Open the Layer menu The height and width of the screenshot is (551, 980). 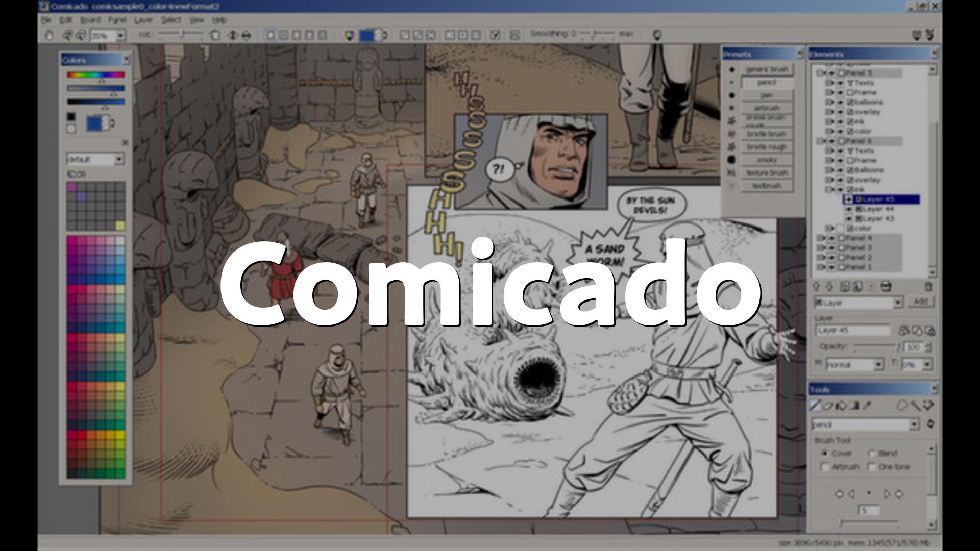tap(143, 20)
